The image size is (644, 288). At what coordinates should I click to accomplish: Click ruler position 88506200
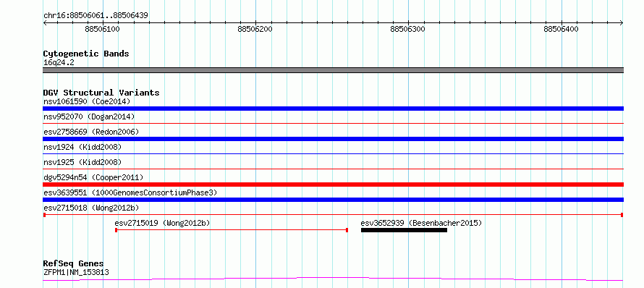tap(255, 29)
